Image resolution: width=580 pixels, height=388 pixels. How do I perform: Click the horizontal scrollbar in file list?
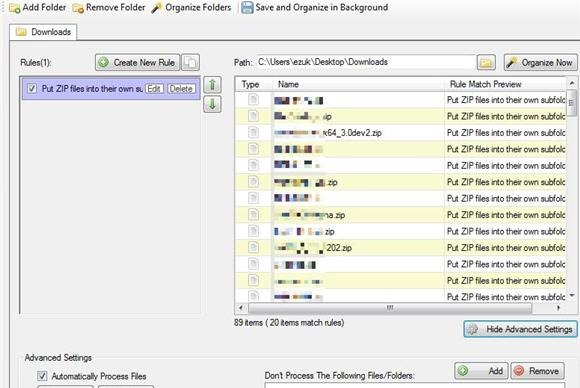point(390,308)
